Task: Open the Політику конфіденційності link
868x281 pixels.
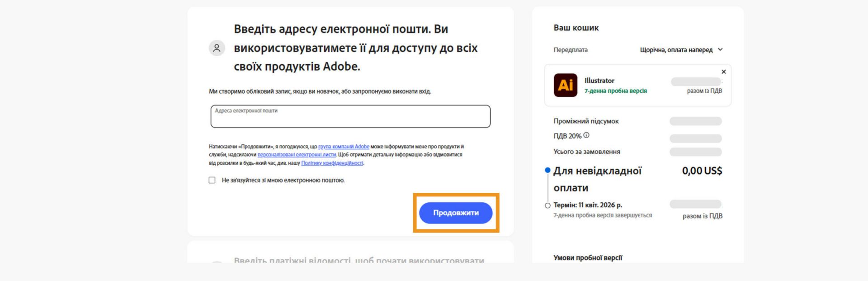Action: tap(333, 164)
